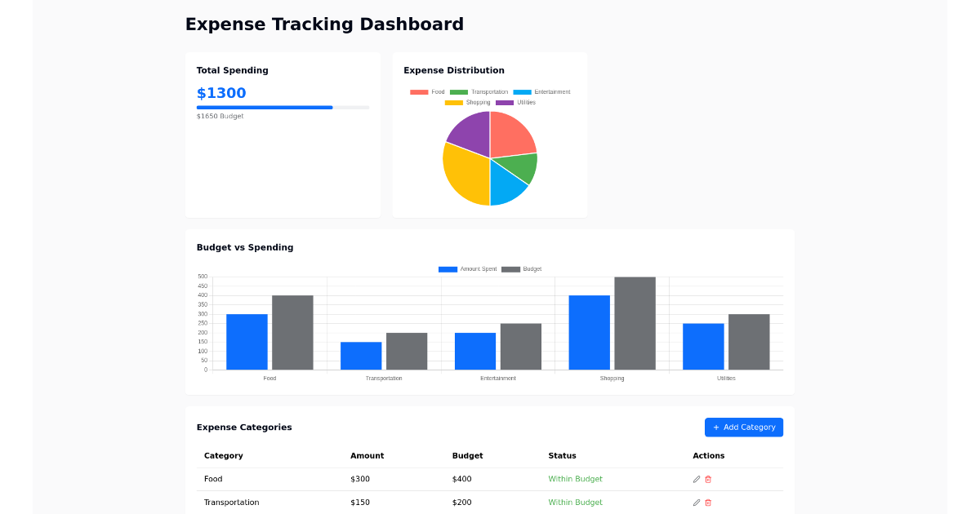The height and width of the screenshot is (514, 980).
Task: Toggle Food in the pie chart legend
Action: coord(427,91)
